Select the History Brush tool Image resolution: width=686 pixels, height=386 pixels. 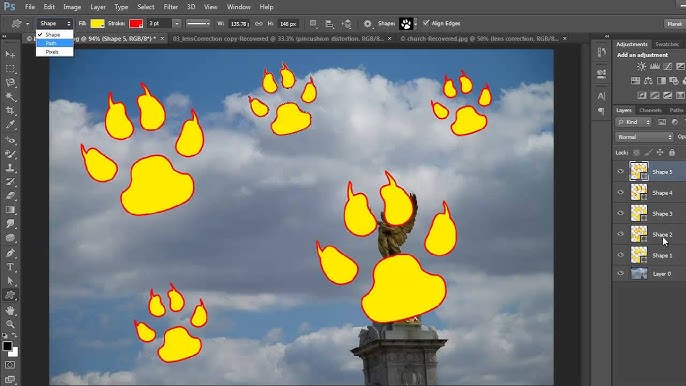(x=10, y=182)
